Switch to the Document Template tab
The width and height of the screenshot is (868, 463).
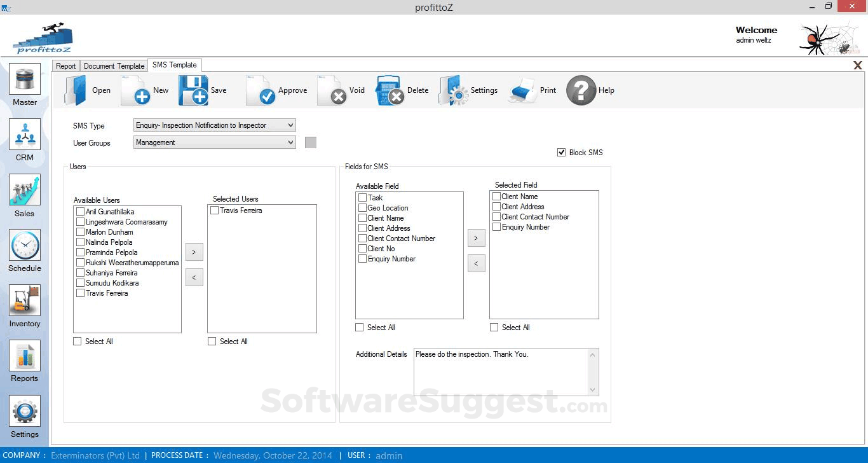pyautogui.click(x=114, y=65)
